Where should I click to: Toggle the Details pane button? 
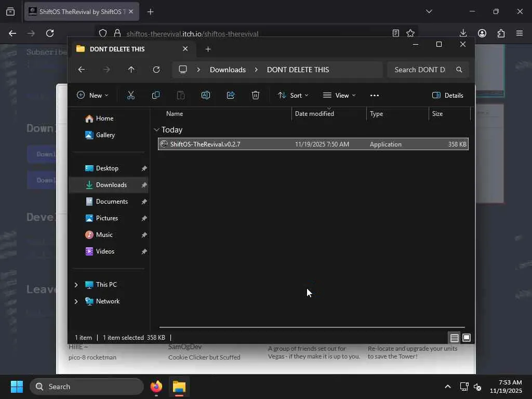click(447, 96)
